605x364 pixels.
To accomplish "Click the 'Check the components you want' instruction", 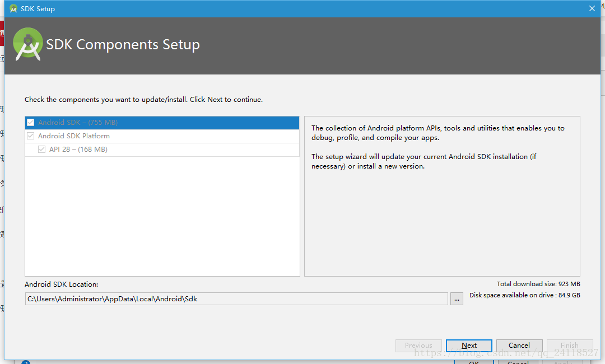I will click(143, 100).
